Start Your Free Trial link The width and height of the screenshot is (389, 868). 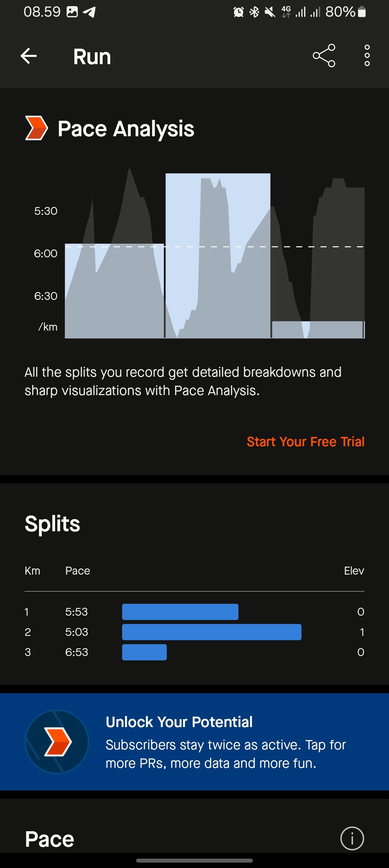click(x=305, y=442)
